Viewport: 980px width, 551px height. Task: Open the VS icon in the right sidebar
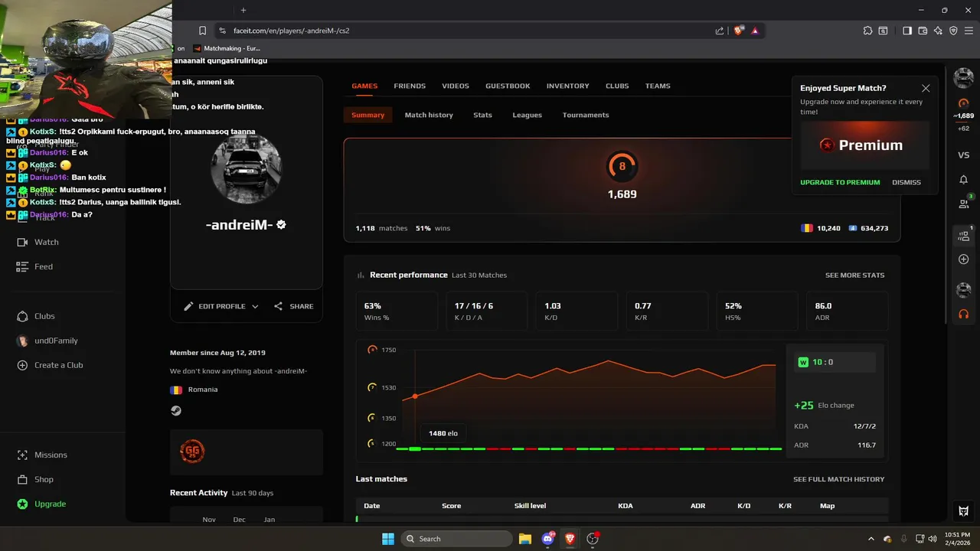pyautogui.click(x=964, y=155)
